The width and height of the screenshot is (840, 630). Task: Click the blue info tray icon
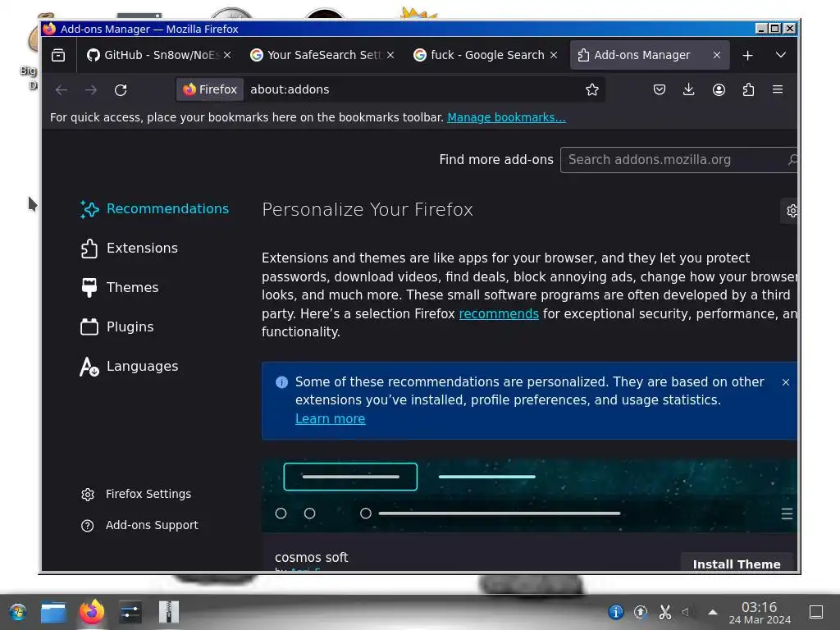615,612
